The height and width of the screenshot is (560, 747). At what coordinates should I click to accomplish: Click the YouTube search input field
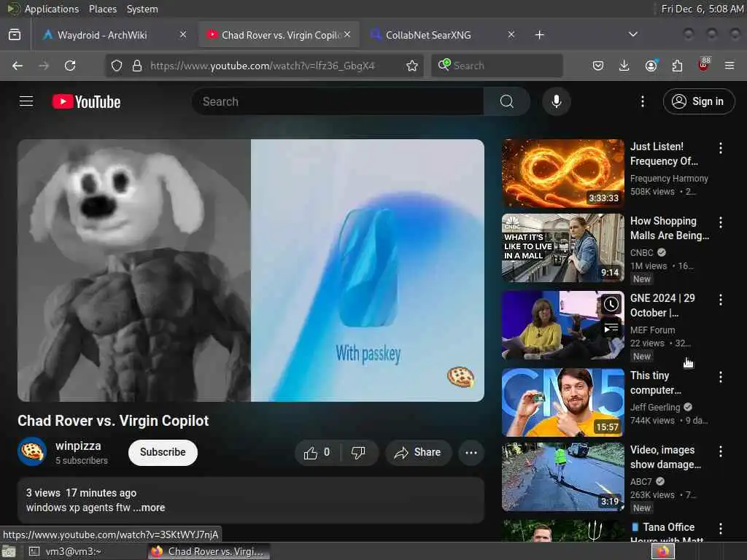(338, 101)
